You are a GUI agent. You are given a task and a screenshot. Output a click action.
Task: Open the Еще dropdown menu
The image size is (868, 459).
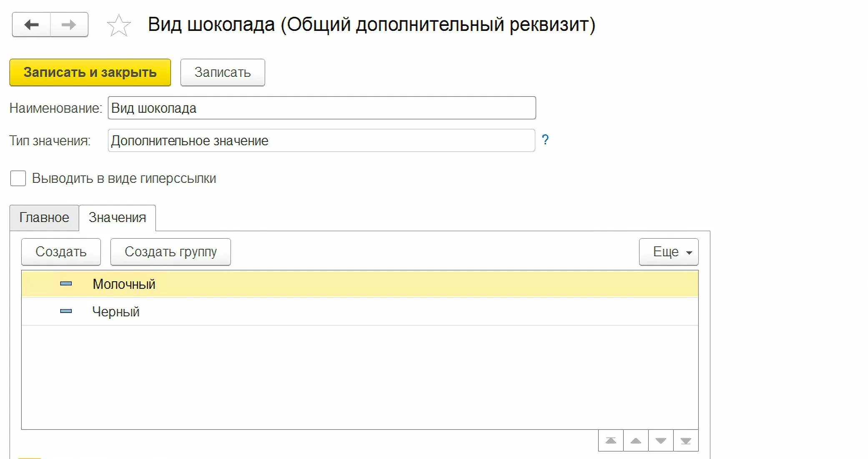coord(669,252)
